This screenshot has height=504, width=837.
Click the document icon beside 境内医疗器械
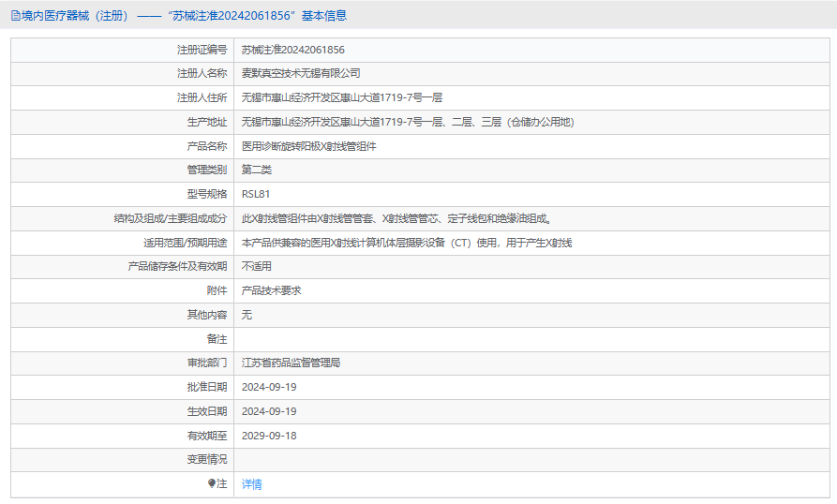click(x=16, y=16)
